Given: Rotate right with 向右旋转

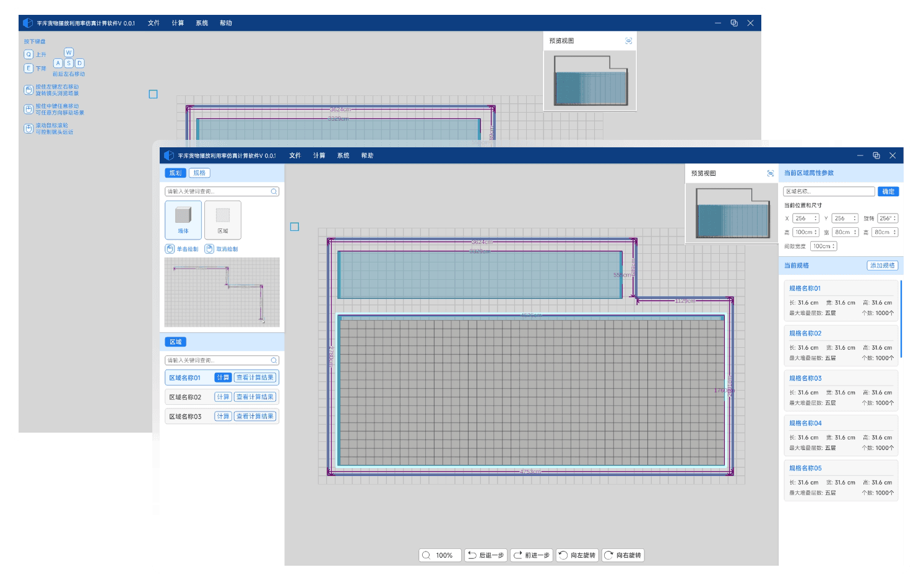Looking at the screenshot, I should click(x=623, y=555).
